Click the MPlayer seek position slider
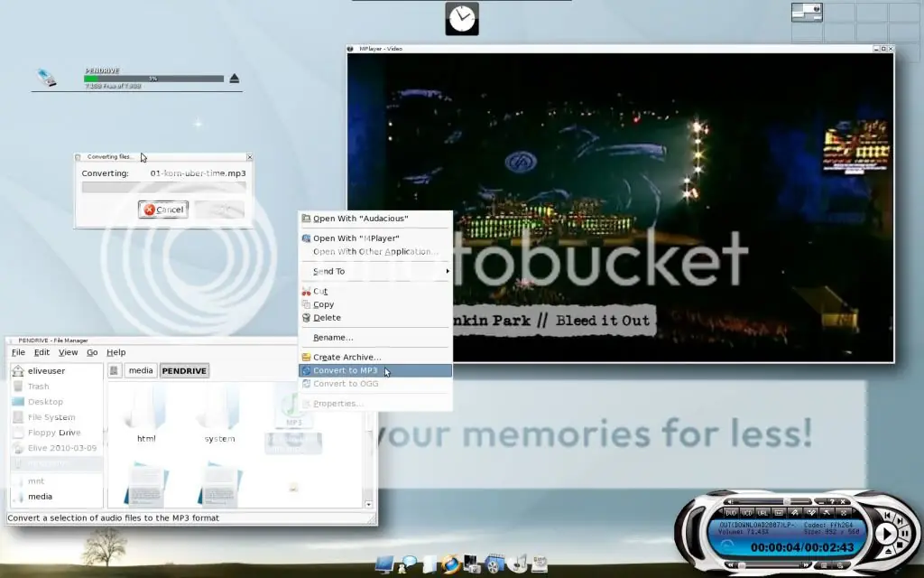Image resolution: width=924 pixels, height=578 pixels. click(x=767, y=565)
